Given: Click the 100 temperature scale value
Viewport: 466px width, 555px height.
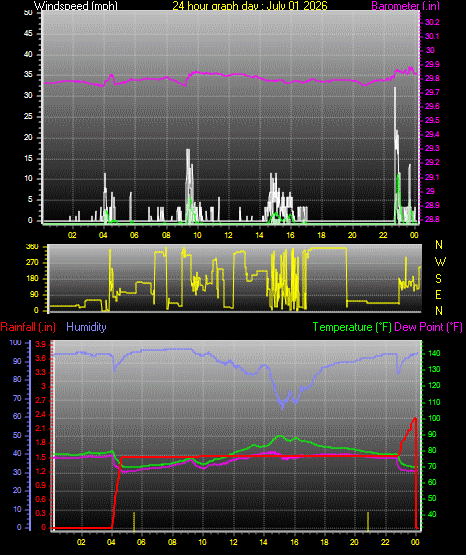Looking at the screenshot, I should (434, 418).
